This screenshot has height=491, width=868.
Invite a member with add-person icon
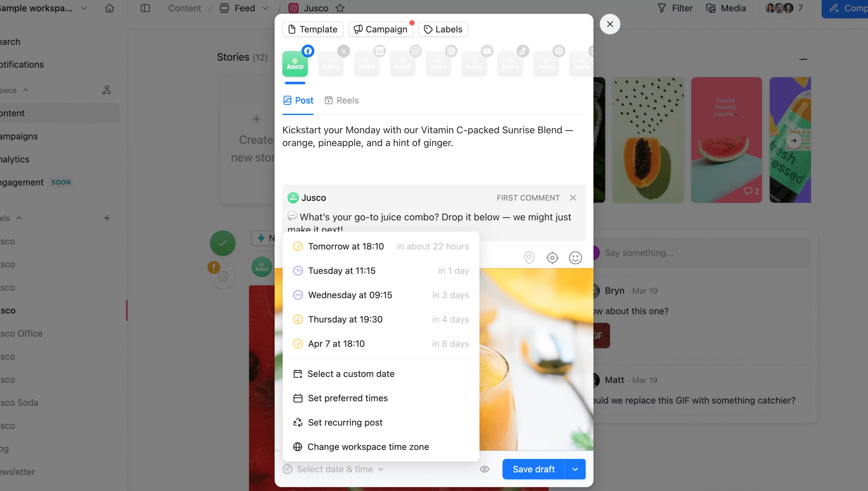click(107, 90)
